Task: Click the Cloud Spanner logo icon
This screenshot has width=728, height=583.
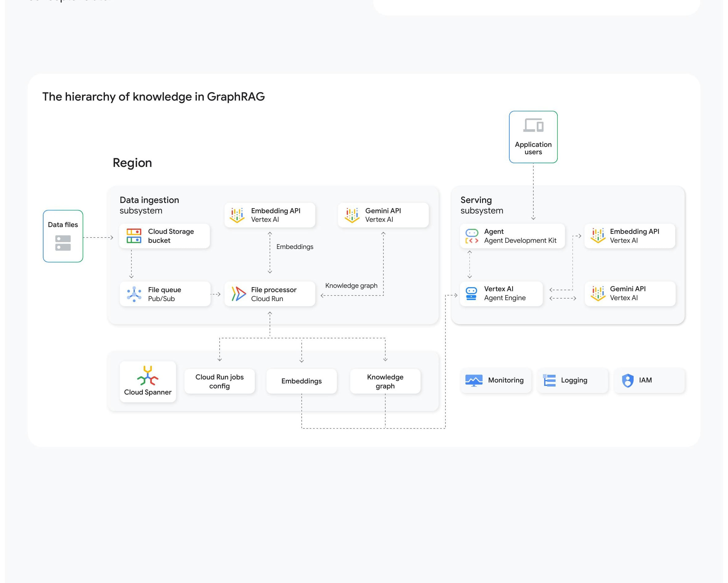Action: click(x=147, y=376)
